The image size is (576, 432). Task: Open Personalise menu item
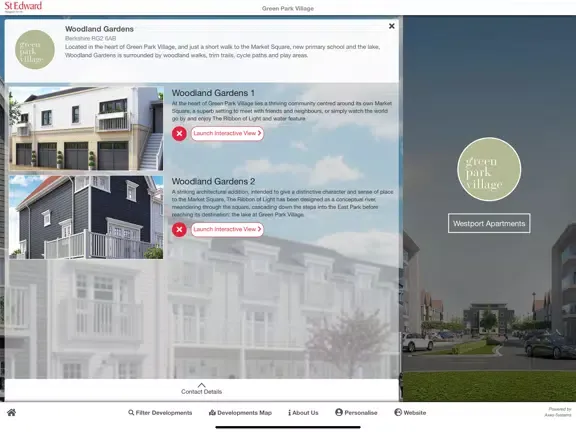tap(356, 413)
